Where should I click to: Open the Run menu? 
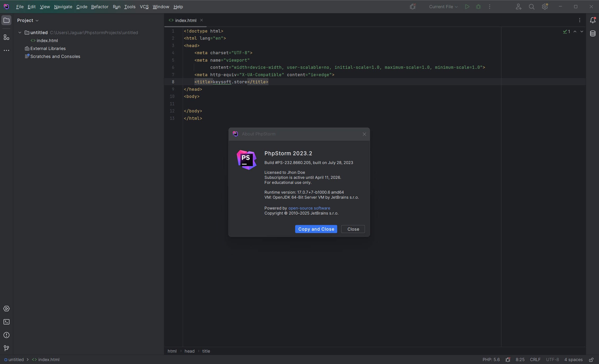coord(117,7)
